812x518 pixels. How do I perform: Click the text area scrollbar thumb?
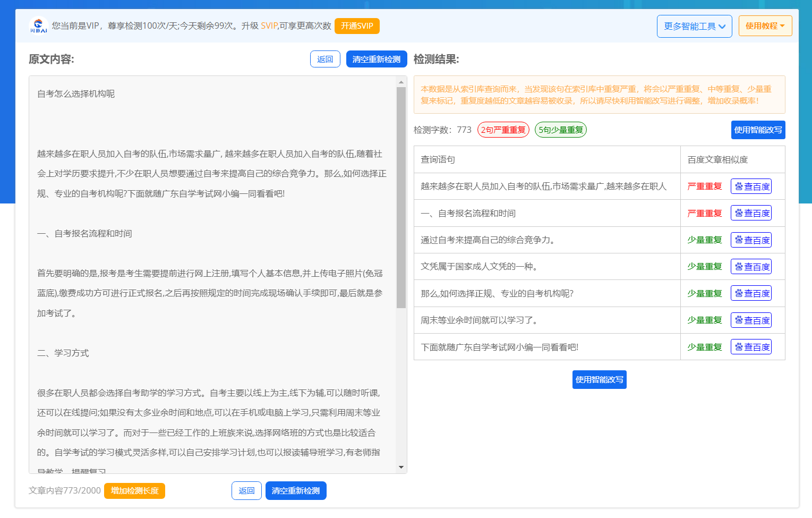click(401, 198)
